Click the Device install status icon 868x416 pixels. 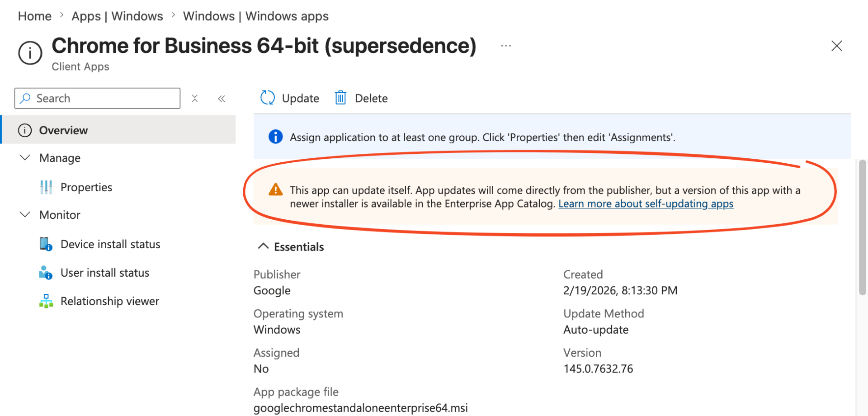[x=46, y=244]
